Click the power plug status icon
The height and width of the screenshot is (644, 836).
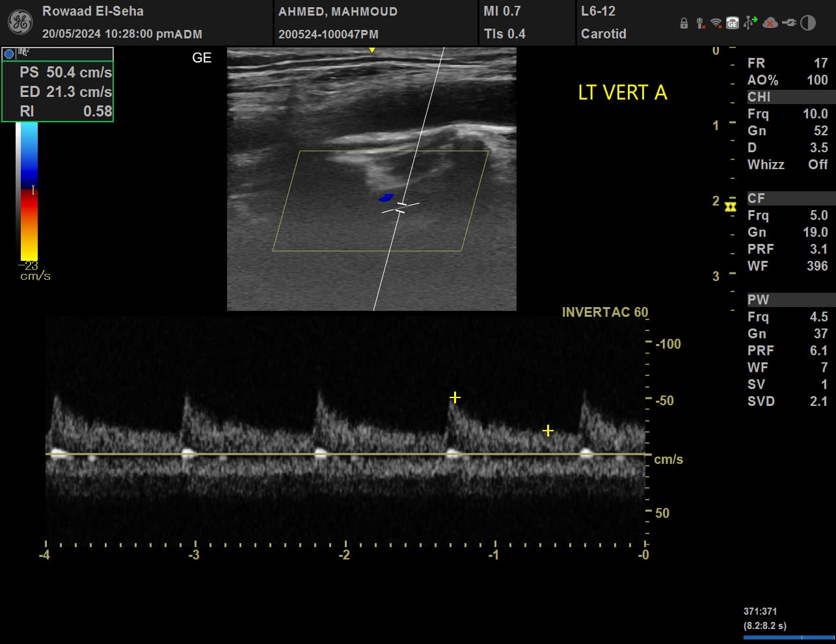pos(789,23)
